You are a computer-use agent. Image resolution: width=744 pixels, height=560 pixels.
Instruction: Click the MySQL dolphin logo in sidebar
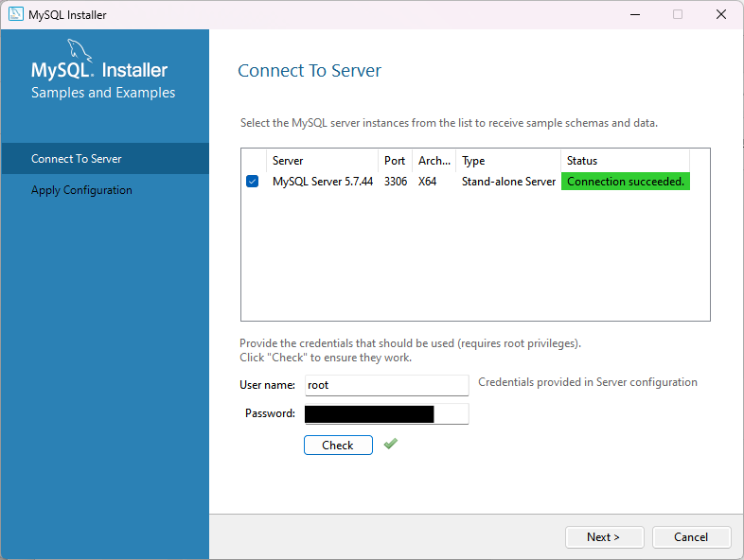(79, 51)
